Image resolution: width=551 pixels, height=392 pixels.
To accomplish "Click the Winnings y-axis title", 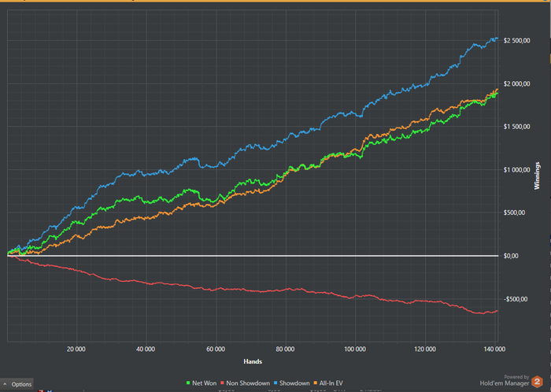I will click(537, 176).
